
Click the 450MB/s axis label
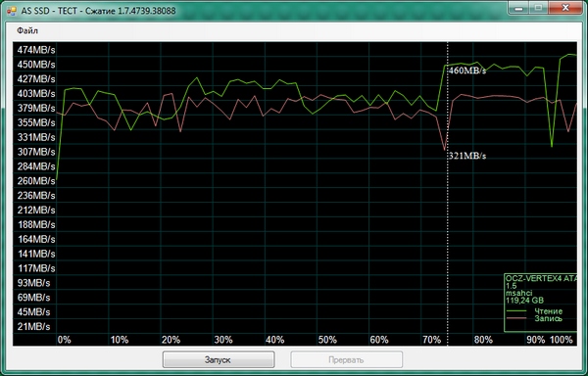pyautogui.click(x=36, y=65)
